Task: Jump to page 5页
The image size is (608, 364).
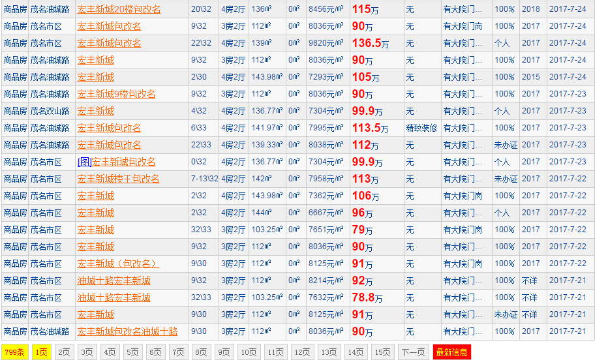Action: (x=132, y=352)
